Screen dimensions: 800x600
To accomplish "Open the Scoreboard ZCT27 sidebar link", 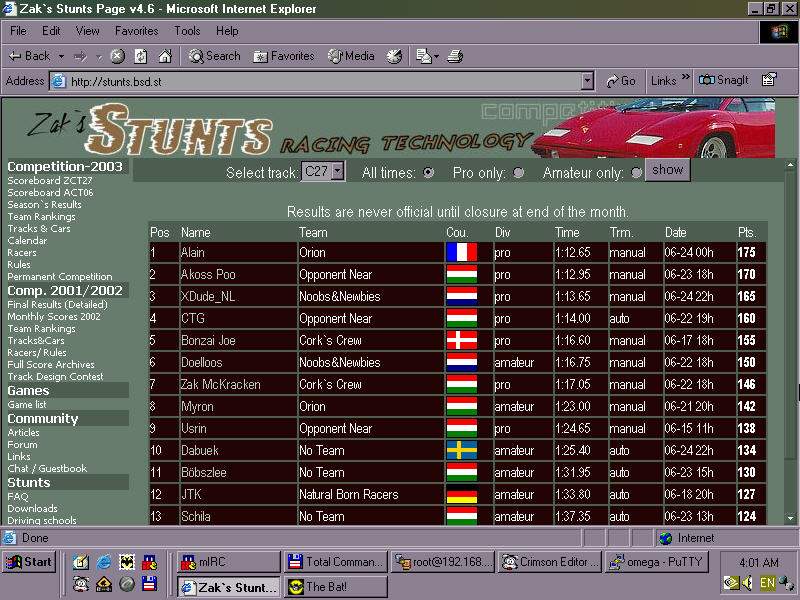I will (44, 181).
